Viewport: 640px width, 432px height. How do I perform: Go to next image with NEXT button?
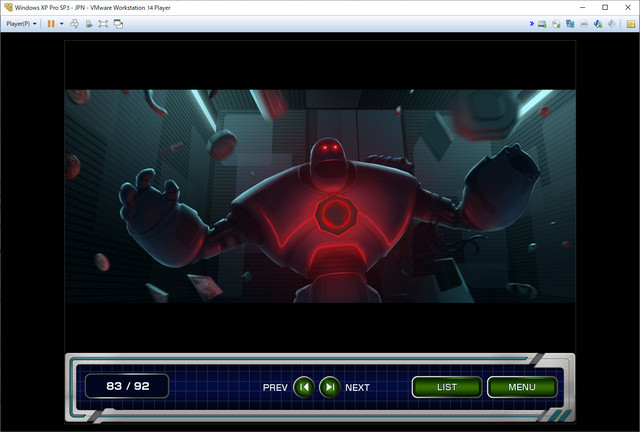(329, 387)
